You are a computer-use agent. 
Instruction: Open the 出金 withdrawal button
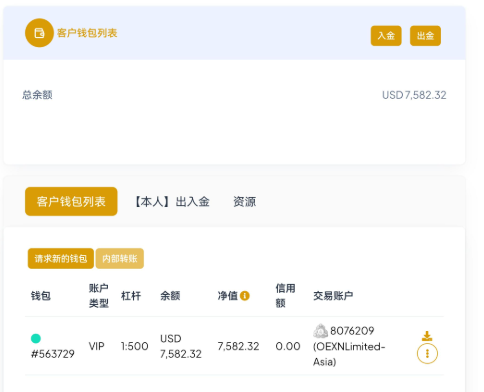click(425, 36)
